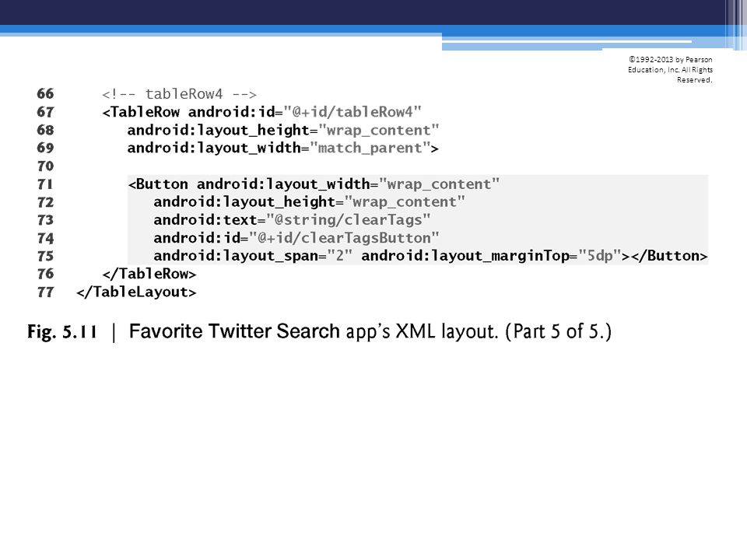Click the line number 77

pos(45,292)
